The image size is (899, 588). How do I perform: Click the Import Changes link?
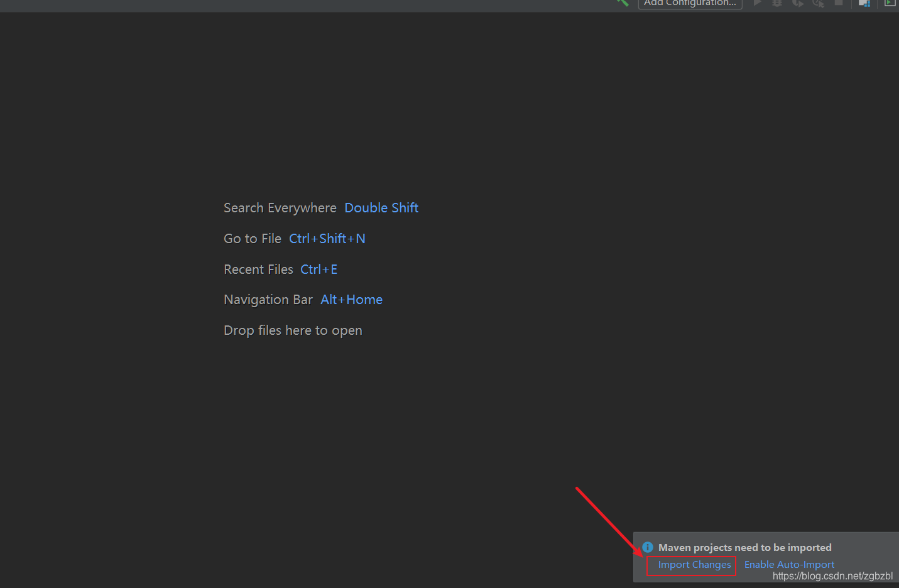pos(694,565)
